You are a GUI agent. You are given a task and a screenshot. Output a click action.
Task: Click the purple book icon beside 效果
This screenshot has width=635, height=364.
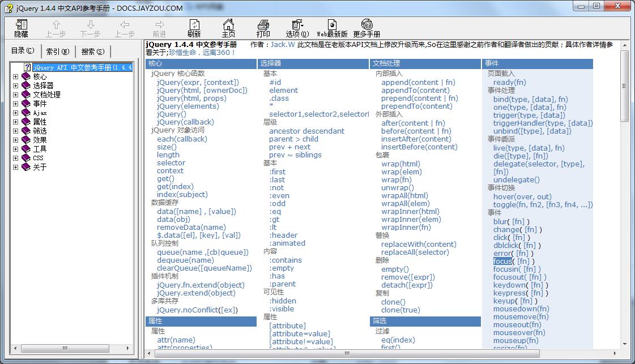click(26, 140)
